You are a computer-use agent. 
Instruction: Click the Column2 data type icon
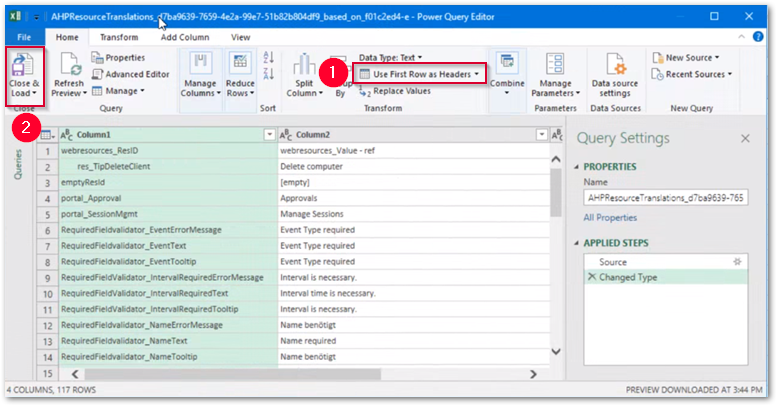(286, 135)
